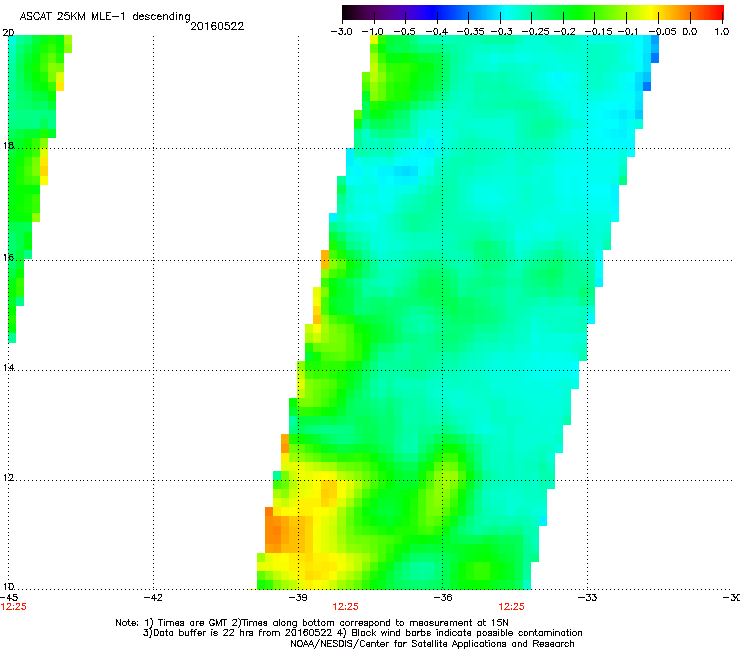Click the latitude 20 axis label
This screenshot has height=650, width=740.
click(8, 33)
